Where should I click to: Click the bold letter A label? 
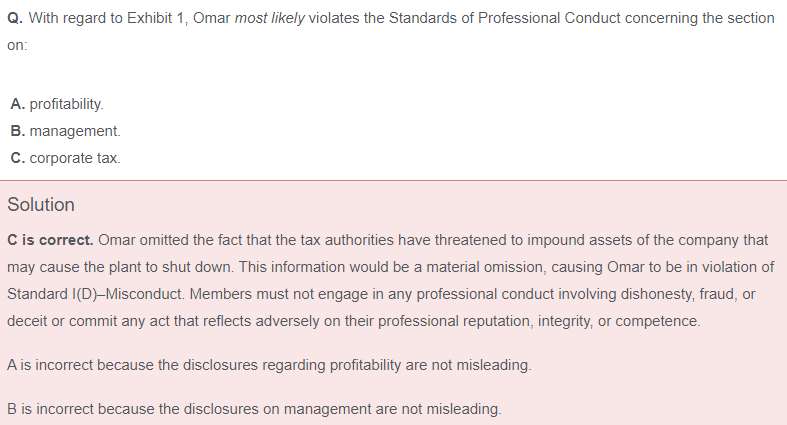(x=17, y=104)
